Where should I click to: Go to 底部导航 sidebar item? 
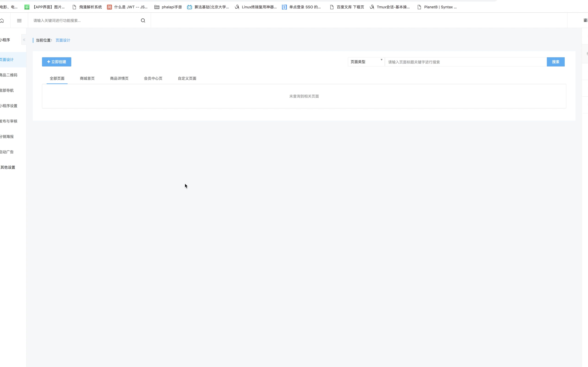tap(7, 91)
